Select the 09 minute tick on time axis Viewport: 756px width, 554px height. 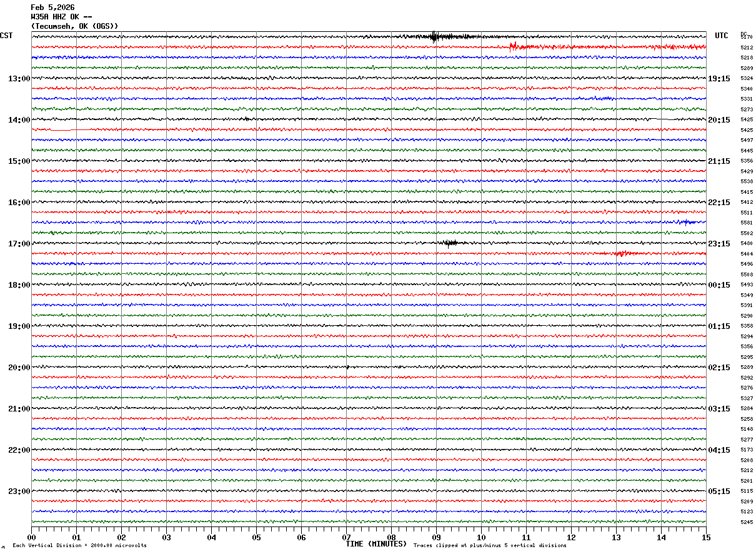436,537
